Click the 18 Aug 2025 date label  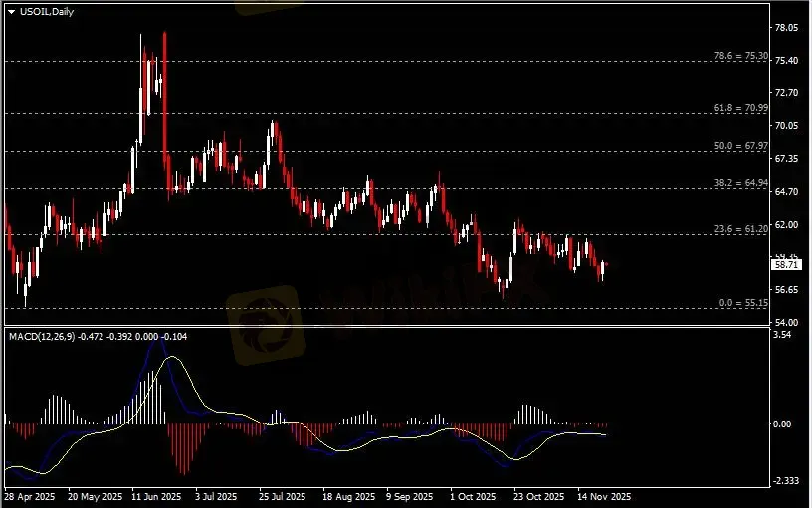349,497
